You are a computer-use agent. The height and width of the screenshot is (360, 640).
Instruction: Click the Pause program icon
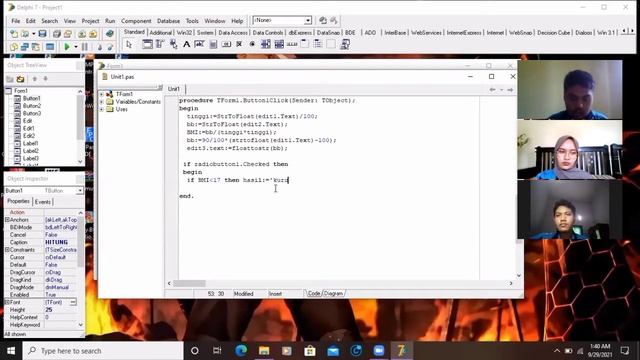point(85,47)
